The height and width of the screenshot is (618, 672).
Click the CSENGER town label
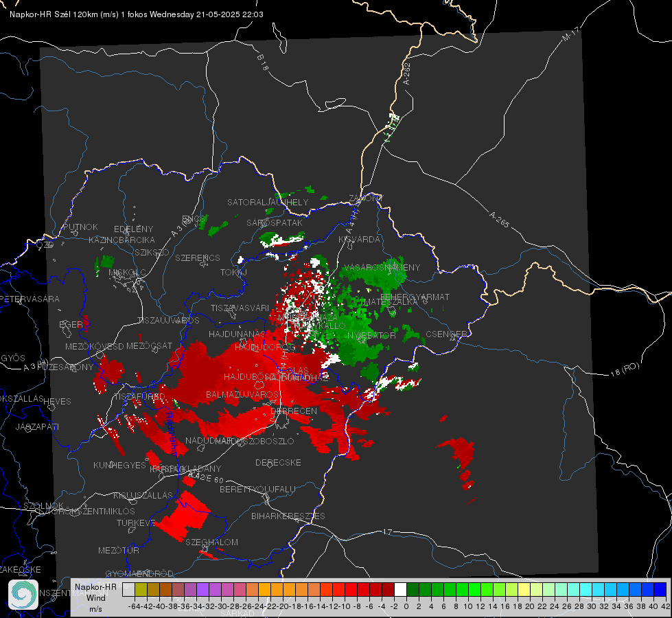click(446, 334)
